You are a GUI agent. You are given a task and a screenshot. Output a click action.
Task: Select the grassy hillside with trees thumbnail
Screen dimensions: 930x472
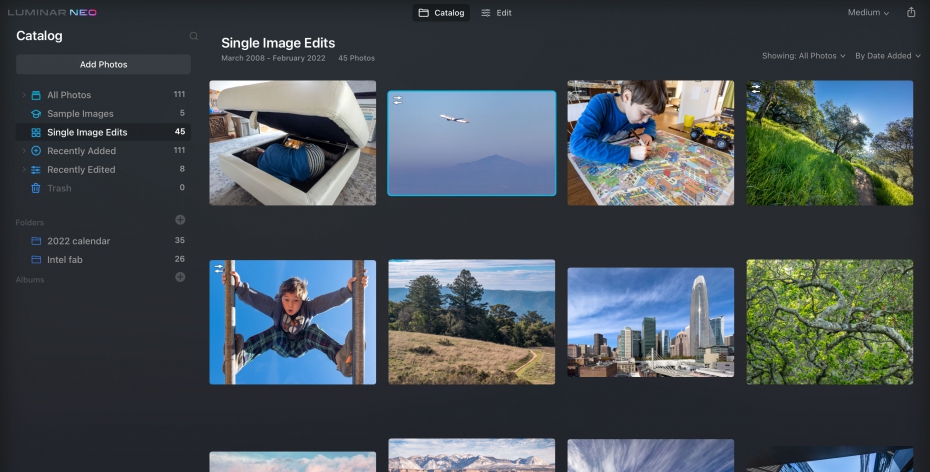tap(830, 143)
